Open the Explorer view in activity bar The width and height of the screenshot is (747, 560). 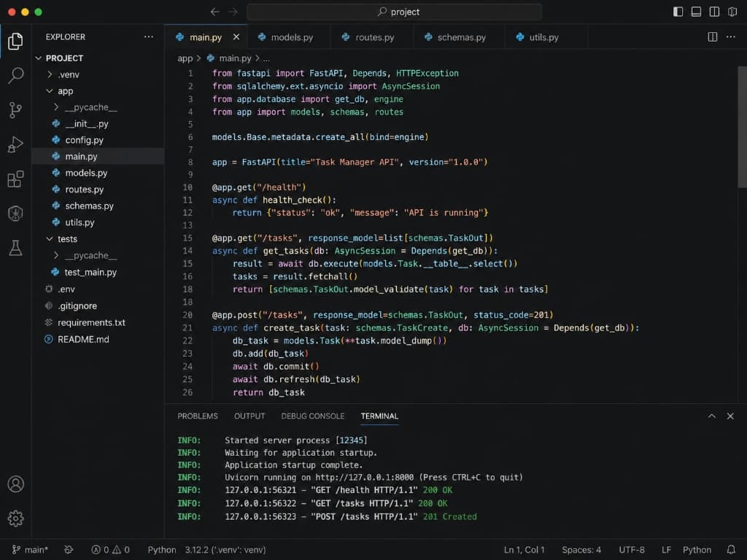pyautogui.click(x=15, y=42)
